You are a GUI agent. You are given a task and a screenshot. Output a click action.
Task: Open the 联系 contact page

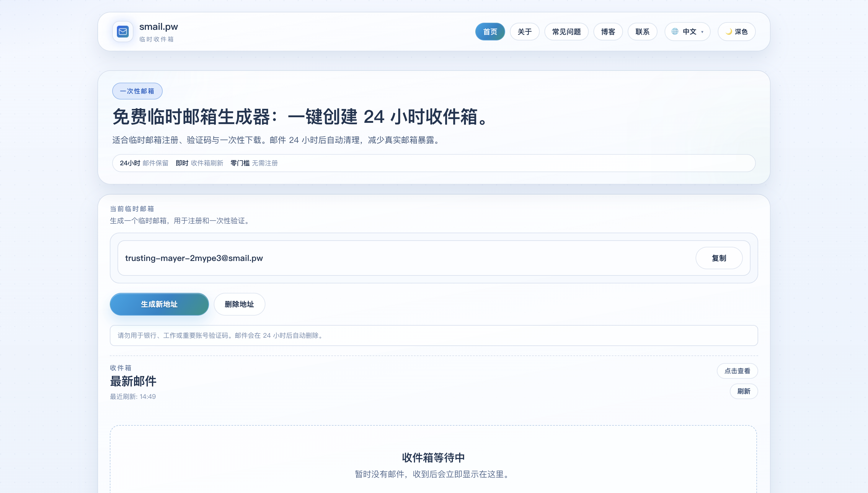pos(642,32)
